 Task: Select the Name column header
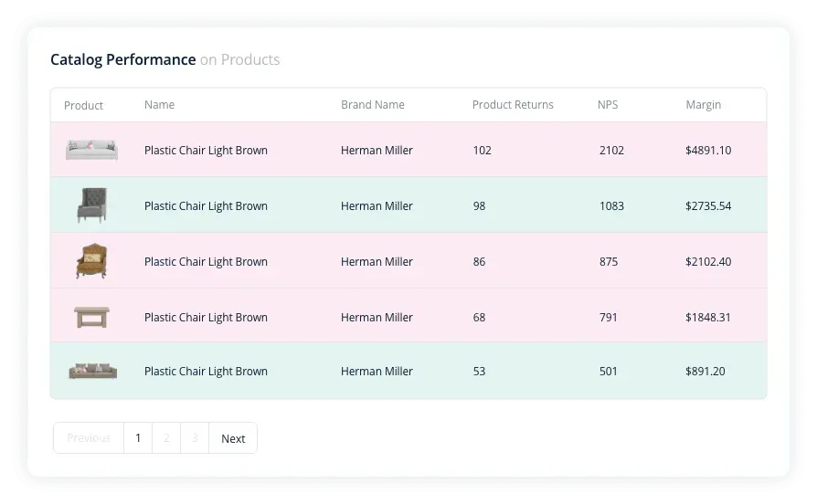159,105
